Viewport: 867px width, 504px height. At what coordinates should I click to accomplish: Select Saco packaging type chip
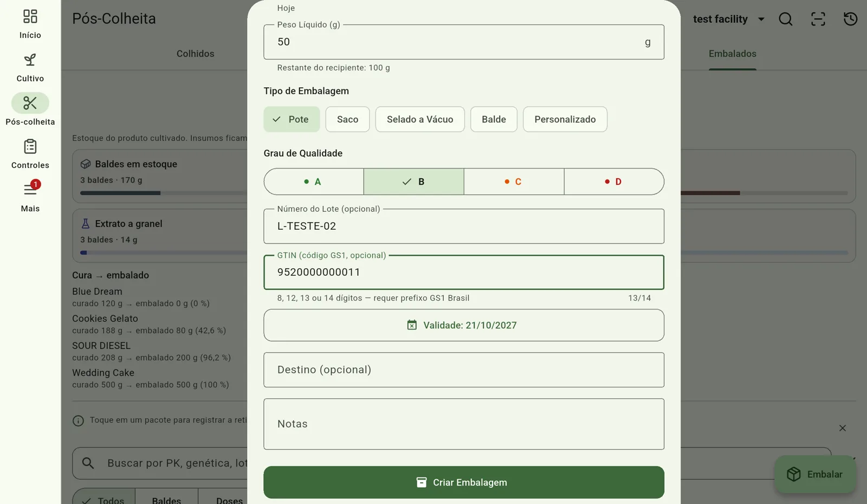(347, 119)
